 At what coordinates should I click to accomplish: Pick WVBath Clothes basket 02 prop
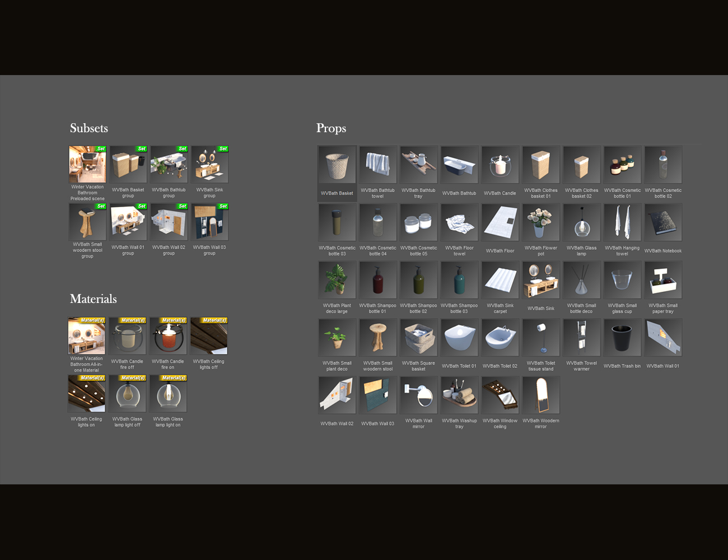tap(582, 165)
